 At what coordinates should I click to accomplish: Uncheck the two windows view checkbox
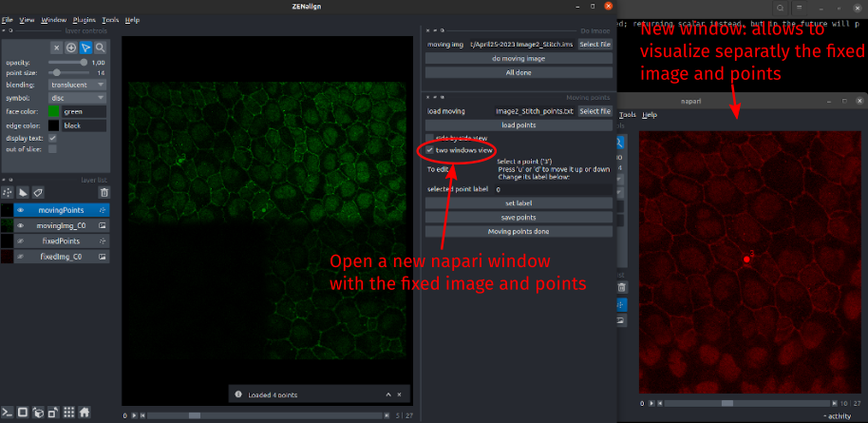tap(429, 150)
